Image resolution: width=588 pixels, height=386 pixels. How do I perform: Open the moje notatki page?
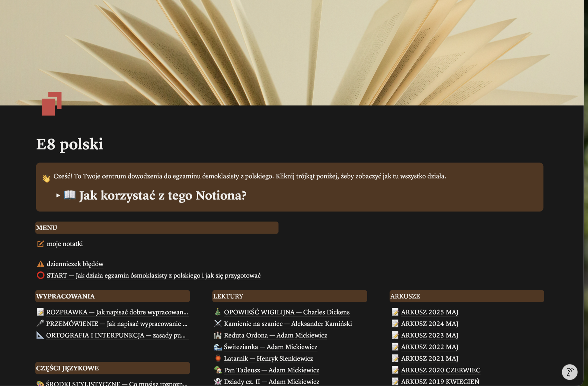pos(65,244)
